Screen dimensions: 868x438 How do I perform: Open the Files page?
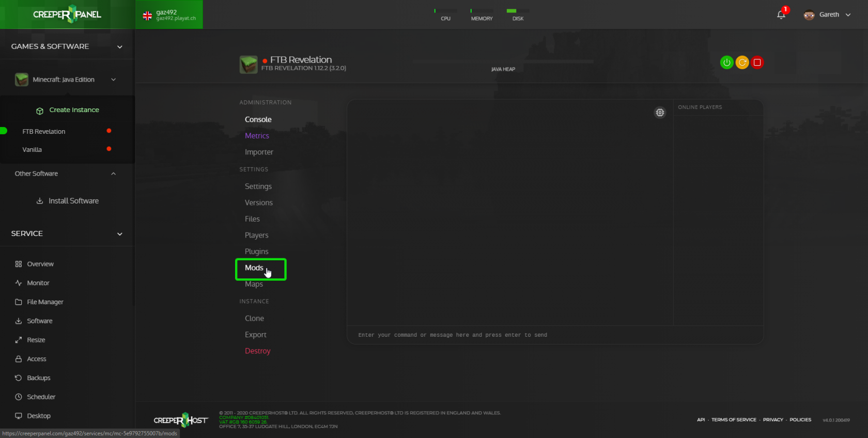tap(252, 219)
